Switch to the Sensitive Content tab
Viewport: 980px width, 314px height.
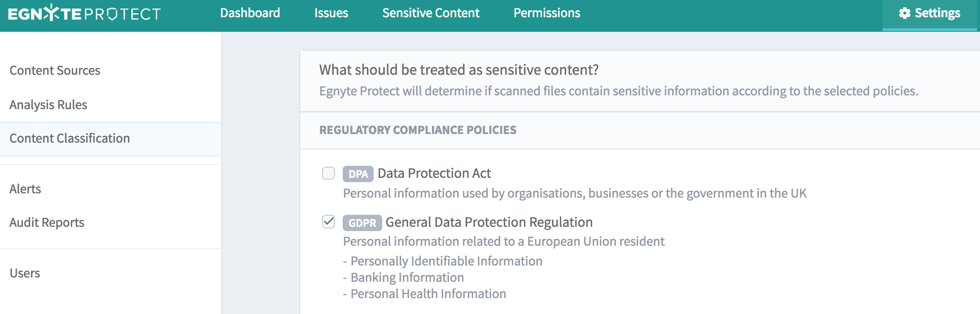(431, 13)
